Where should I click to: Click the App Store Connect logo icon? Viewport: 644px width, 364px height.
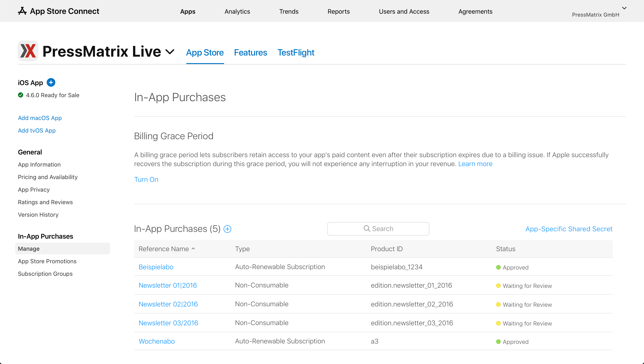22,11
